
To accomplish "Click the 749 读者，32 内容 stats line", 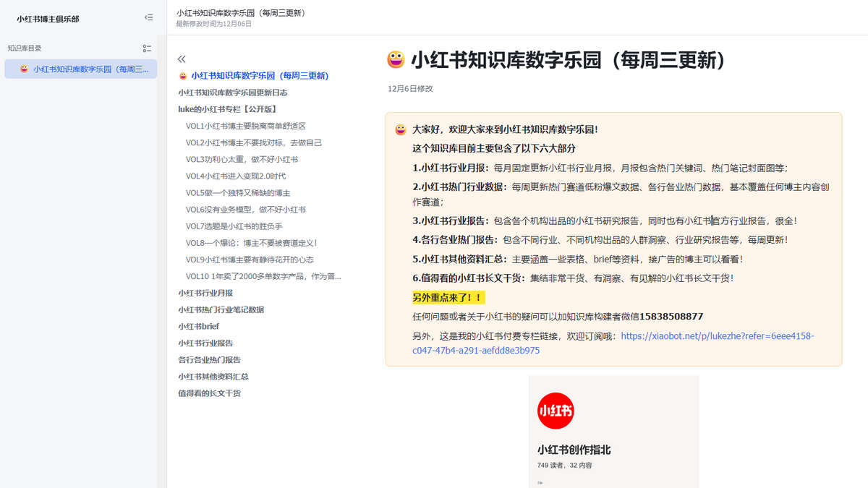I will (565, 466).
